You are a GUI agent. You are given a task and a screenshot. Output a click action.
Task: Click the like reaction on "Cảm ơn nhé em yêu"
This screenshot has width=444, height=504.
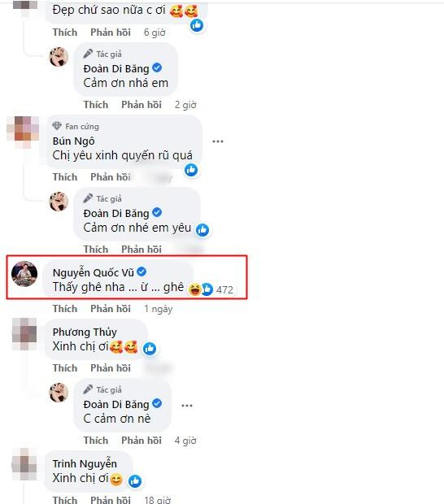202,230
